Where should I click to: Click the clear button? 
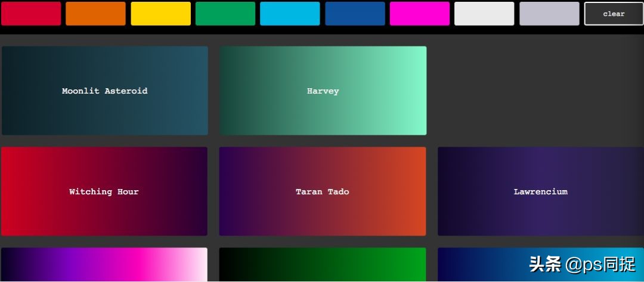click(x=614, y=14)
